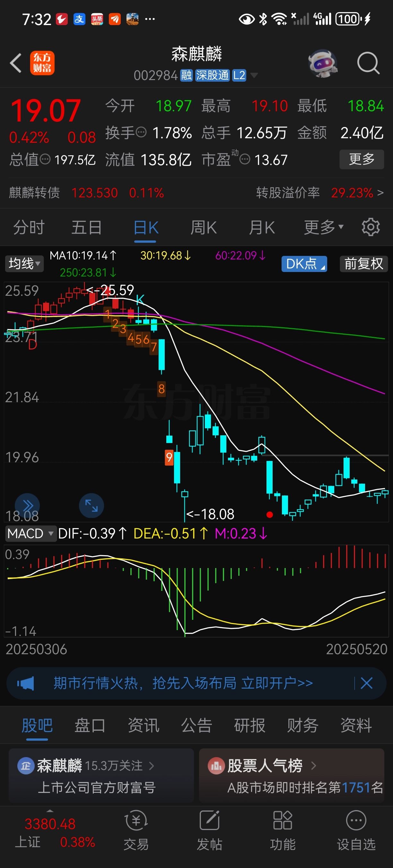Open chart settings gear icon
The width and height of the screenshot is (393, 868).
371,227
